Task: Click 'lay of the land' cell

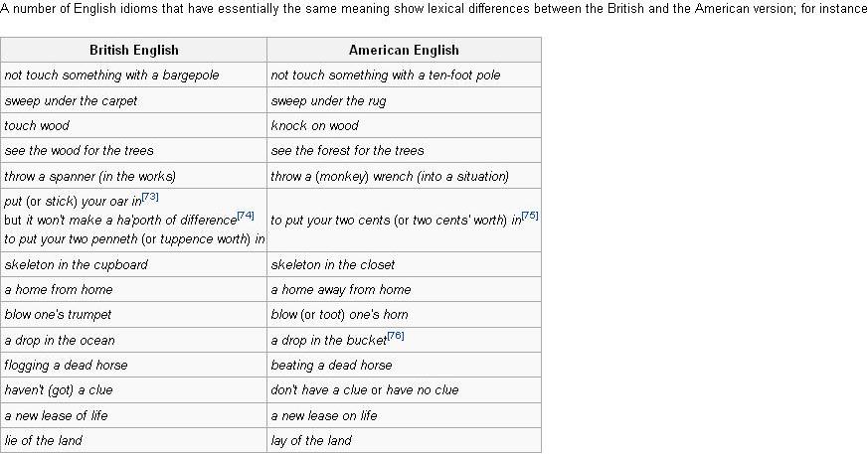Action: point(404,440)
